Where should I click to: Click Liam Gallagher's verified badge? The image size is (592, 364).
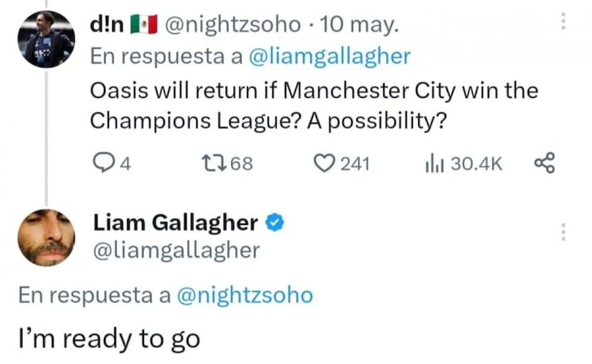(x=274, y=221)
